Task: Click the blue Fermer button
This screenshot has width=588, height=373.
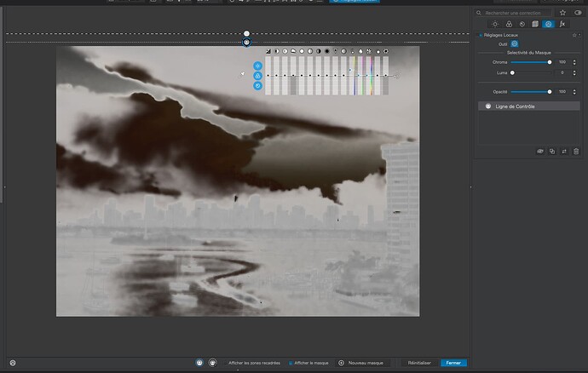Action: [453, 363]
